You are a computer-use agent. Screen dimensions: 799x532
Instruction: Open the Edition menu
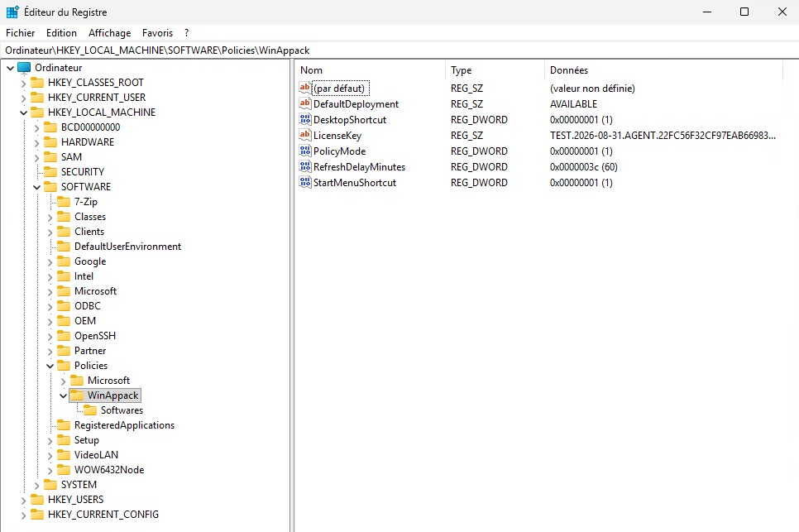pyautogui.click(x=61, y=33)
